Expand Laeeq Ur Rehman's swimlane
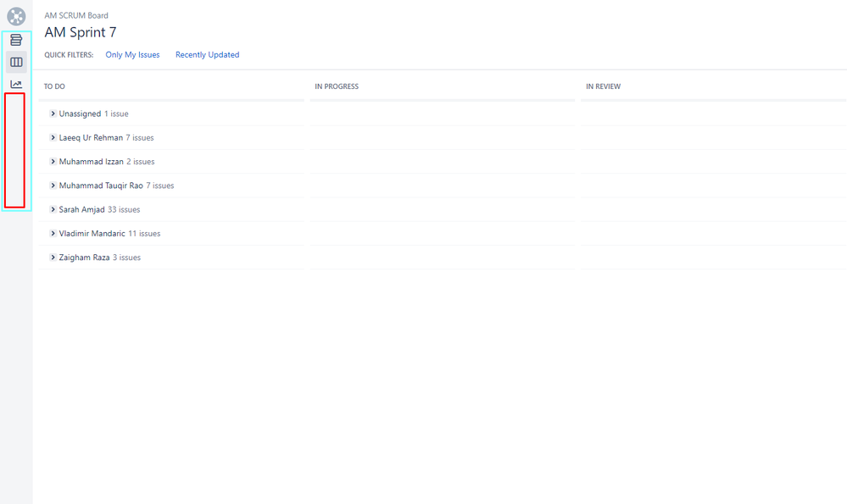The height and width of the screenshot is (504, 847). 53,137
